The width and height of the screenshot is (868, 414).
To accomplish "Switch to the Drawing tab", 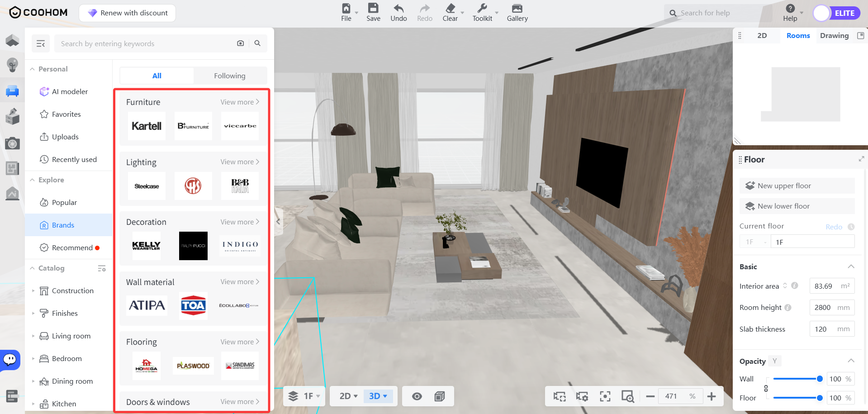I will [834, 36].
